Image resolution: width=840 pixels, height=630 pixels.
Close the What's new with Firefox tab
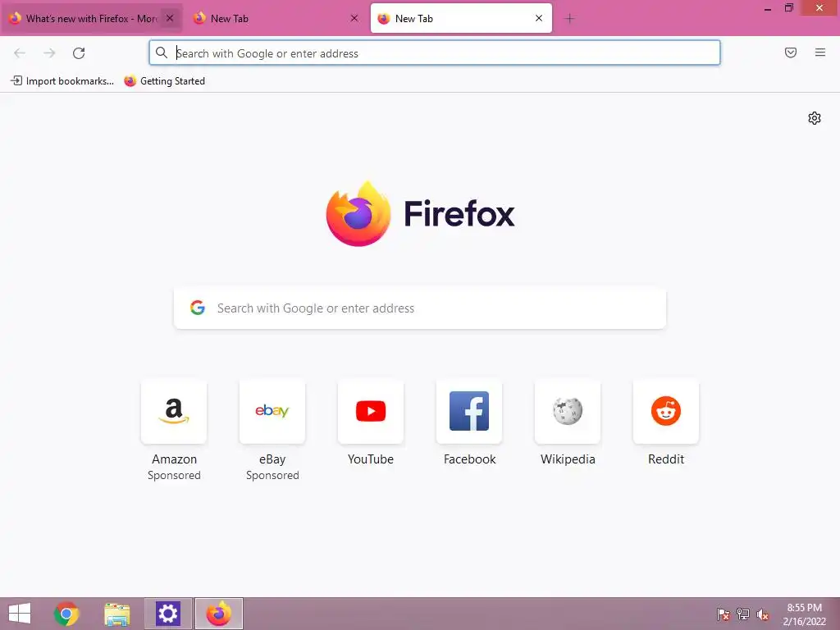coord(170,18)
